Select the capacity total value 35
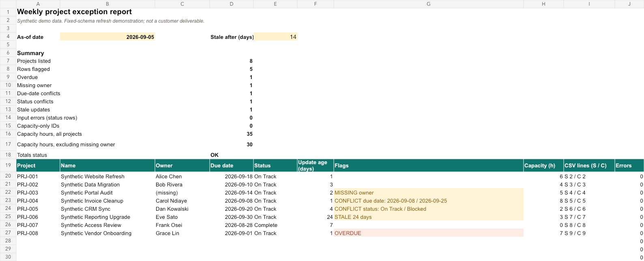 pyautogui.click(x=232, y=134)
